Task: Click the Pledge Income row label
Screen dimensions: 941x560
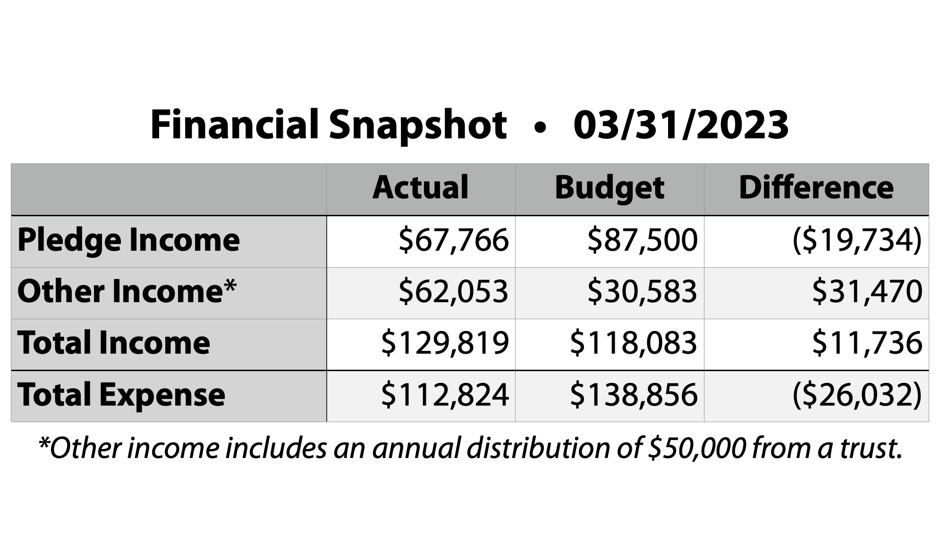Action: tap(128, 241)
